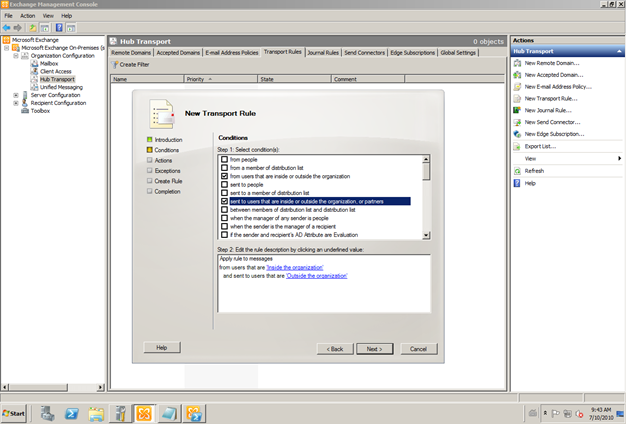This screenshot has width=626, height=424.
Task: Click the Export List action icon
Action: tap(517, 147)
